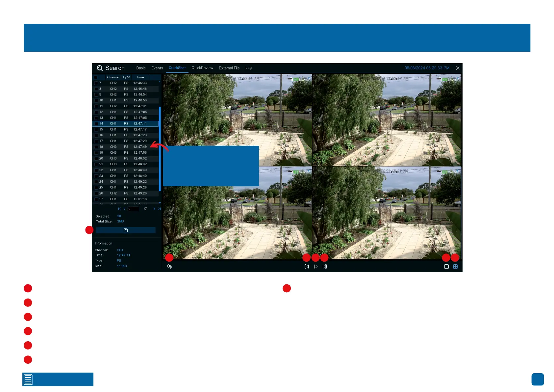Screen dimensions: 554x392
Task: Click the Total Size value 2MB
Action: tap(120, 222)
